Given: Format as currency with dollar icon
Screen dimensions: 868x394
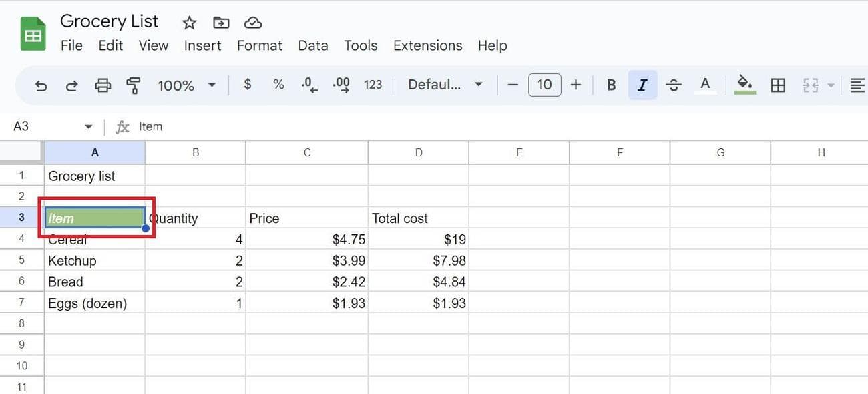Looking at the screenshot, I should (248, 85).
